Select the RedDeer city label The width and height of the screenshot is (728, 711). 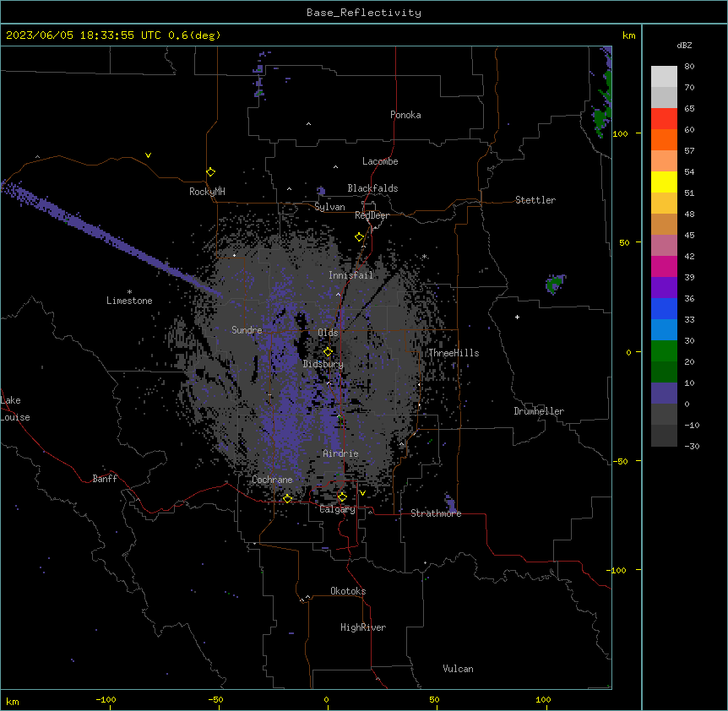372,215
